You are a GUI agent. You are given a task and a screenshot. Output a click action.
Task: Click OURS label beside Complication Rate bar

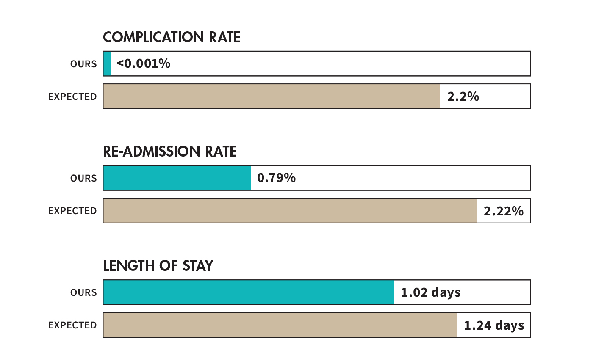click(84, 64)
